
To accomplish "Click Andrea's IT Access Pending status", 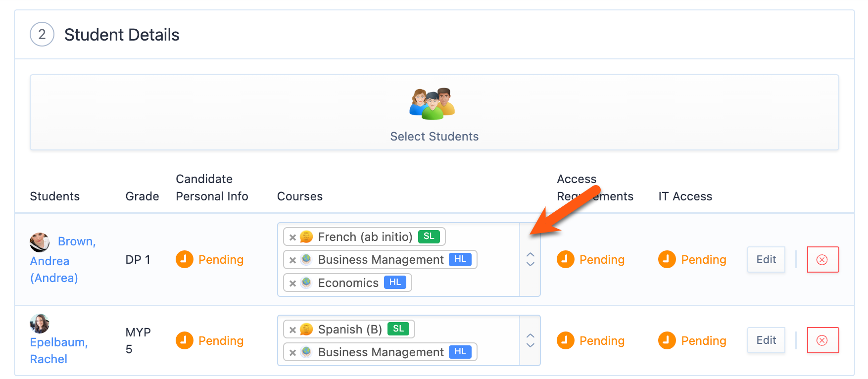I will pos(692,260).
